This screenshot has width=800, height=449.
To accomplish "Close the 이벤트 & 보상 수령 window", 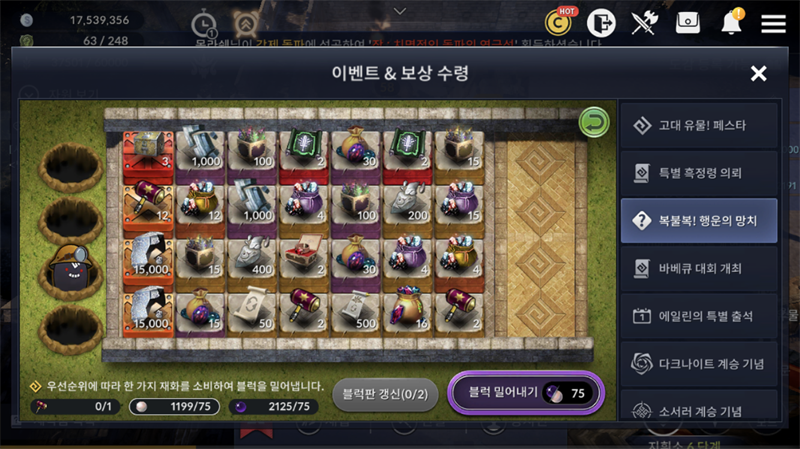I will [758, 73].
